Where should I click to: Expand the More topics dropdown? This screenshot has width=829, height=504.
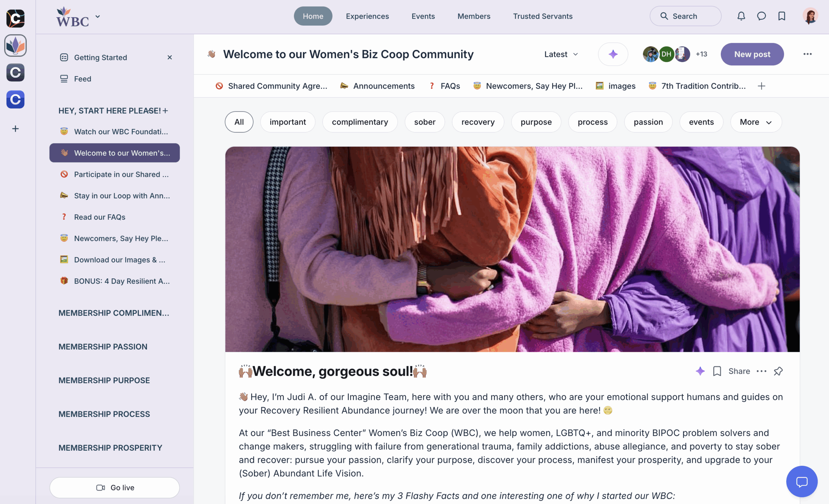point(756,122)
